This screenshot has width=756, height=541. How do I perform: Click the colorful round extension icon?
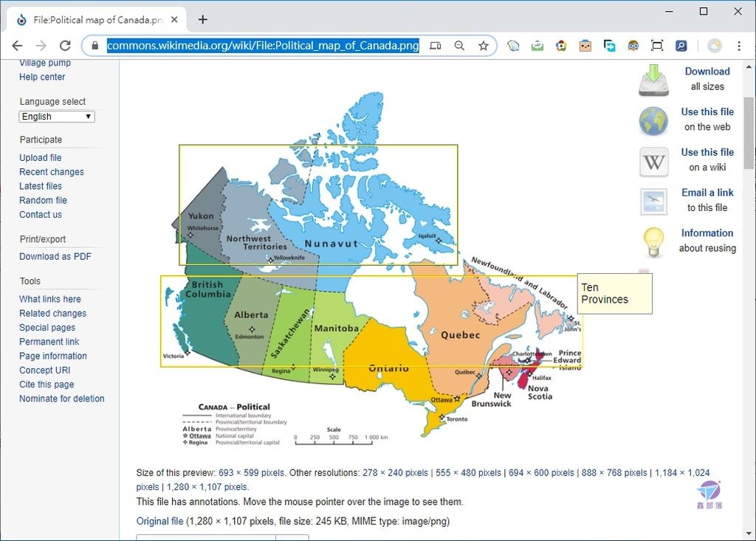point(561,46)
